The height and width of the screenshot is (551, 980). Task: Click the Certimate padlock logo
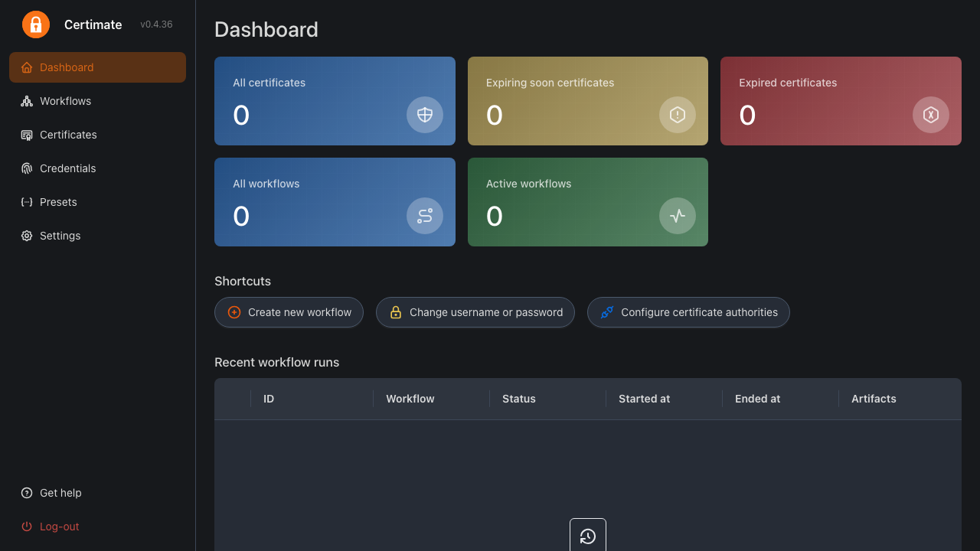point(36,24)
